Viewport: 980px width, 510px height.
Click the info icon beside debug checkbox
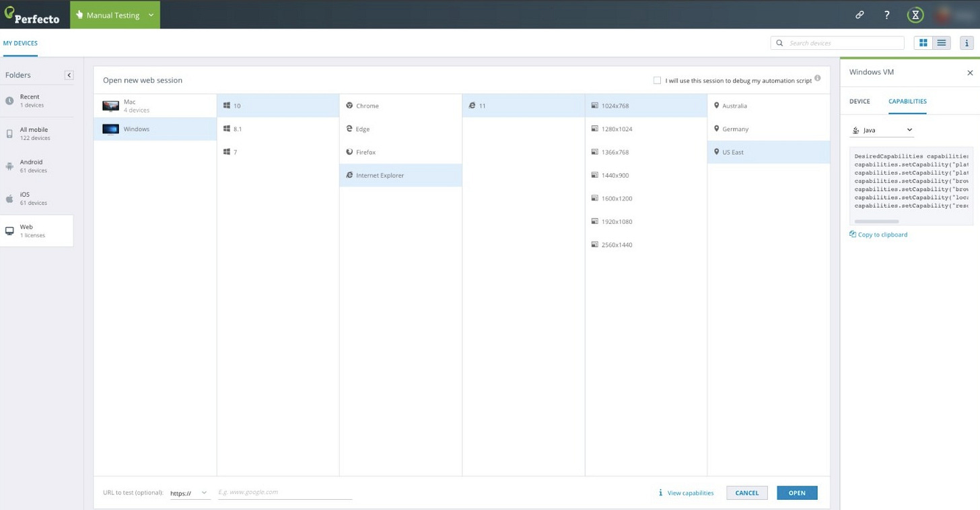818,78
